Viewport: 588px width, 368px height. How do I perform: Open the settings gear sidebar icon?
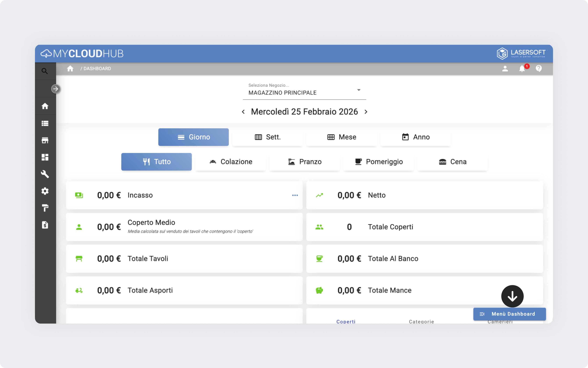point(45,191)
